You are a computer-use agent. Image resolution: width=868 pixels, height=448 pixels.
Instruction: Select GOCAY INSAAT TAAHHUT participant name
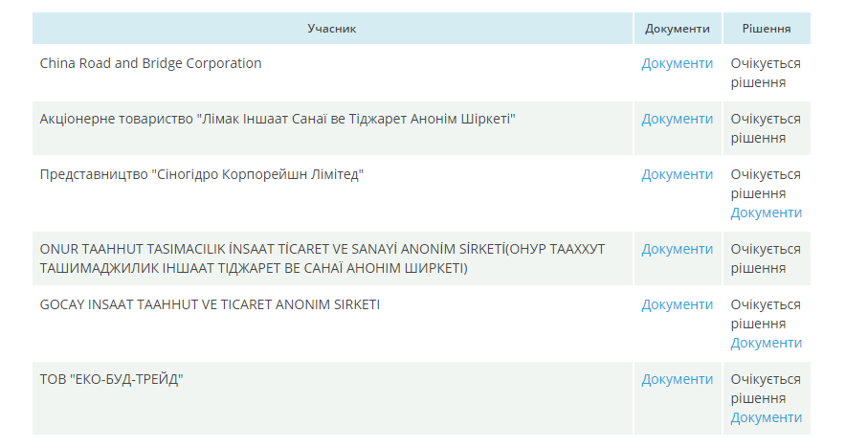[210, 304]
